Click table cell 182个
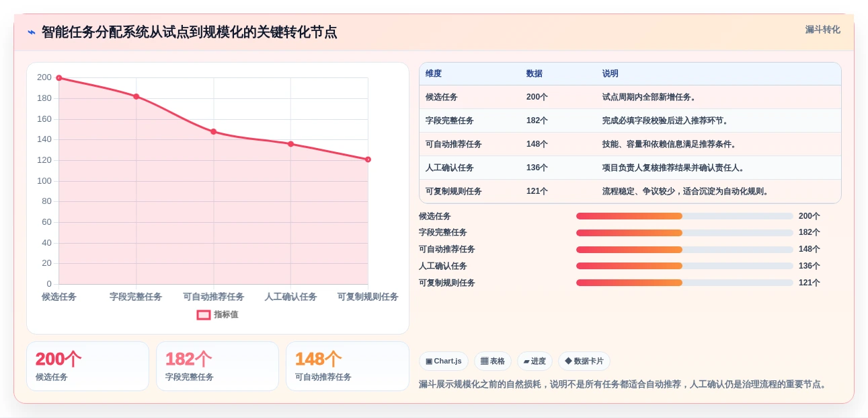868x418 pixels. coord(537,120)
